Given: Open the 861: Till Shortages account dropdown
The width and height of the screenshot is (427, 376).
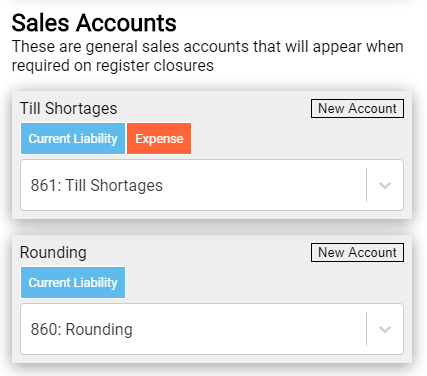Looking at the screenshot, I should [x=212, y=185].
